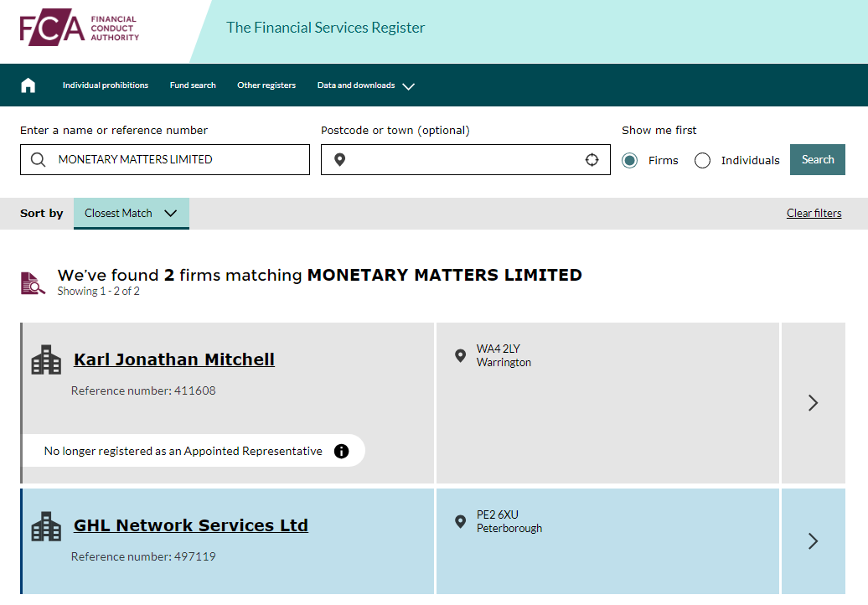Go to the home icon

pyautogui.click(x=28, y=85)
